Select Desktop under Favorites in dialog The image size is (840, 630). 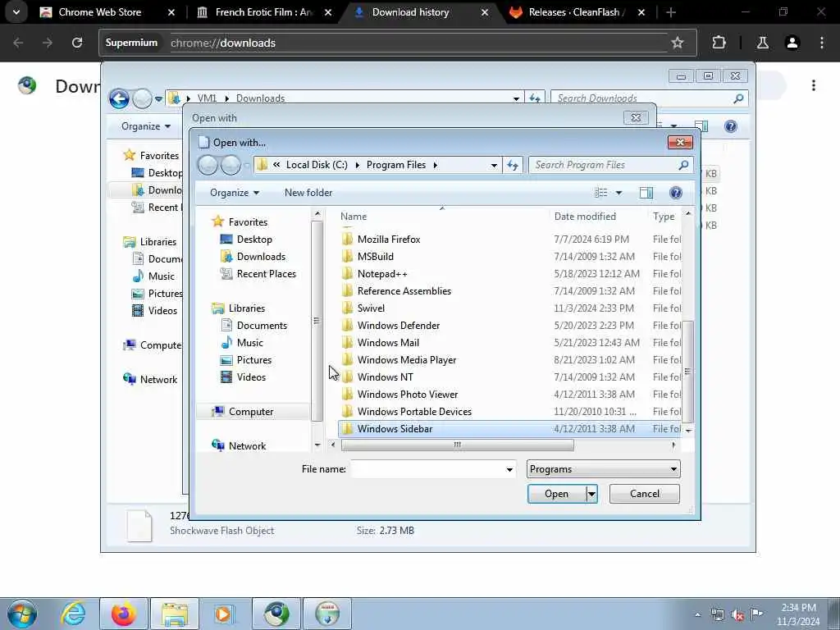[254, 240]
